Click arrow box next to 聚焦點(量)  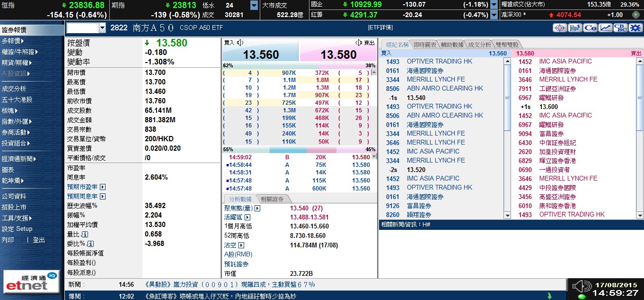[x=257, y=208]
